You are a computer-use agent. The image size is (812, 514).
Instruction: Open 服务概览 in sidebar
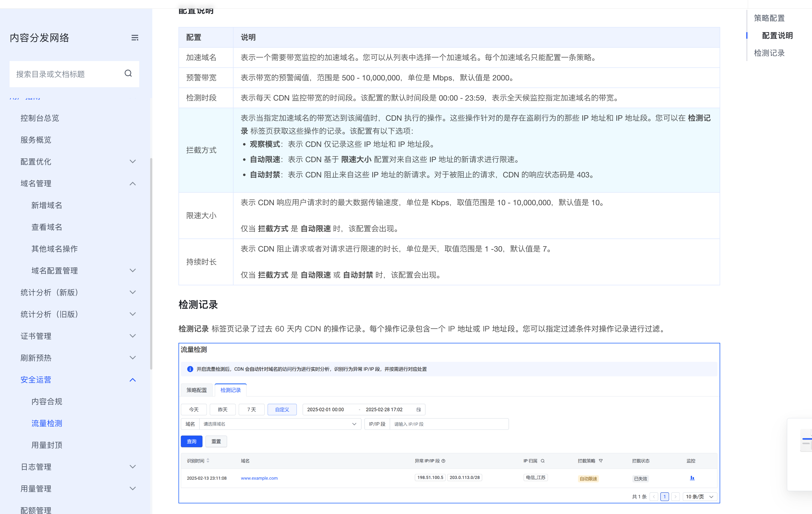[x=36, y=140]
